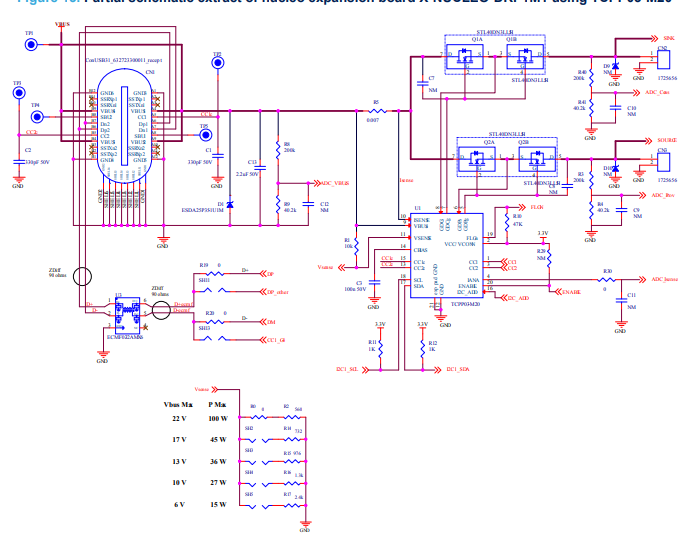The width and height of the screenshot is (700, 545).
Task: Select the ADC_VBUS port label
Action: [x=335, y=183]
